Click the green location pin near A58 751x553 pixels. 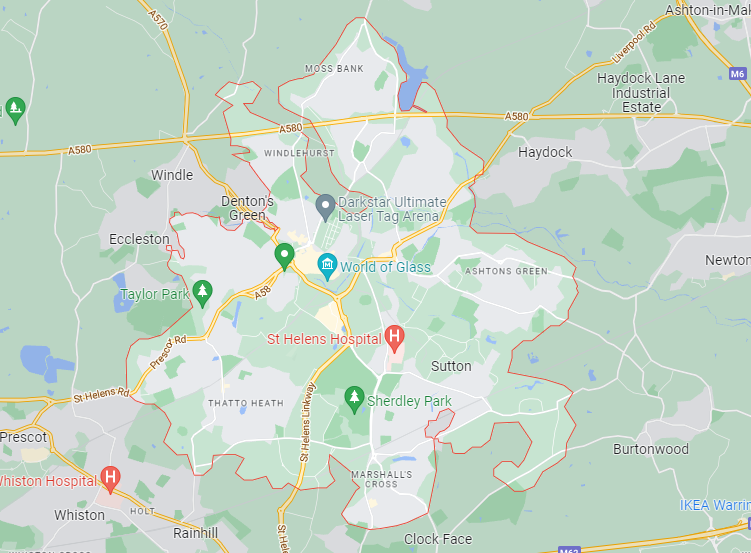[284, 256]
